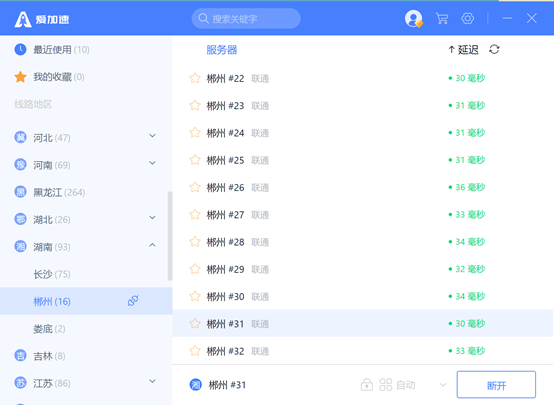Star the 郴州 #31 server row
The image size is (554, 405).
[195, 323]
